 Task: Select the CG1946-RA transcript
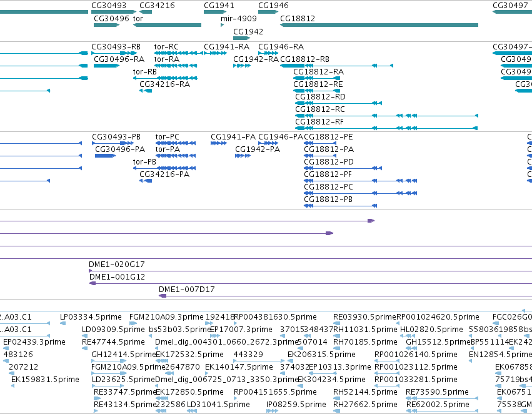tap(268, 53)
